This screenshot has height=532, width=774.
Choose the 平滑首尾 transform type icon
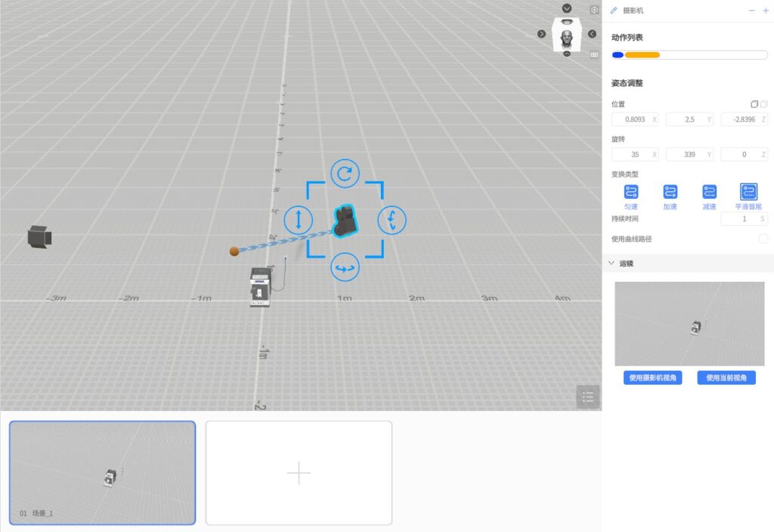click(x=748, y=192)
